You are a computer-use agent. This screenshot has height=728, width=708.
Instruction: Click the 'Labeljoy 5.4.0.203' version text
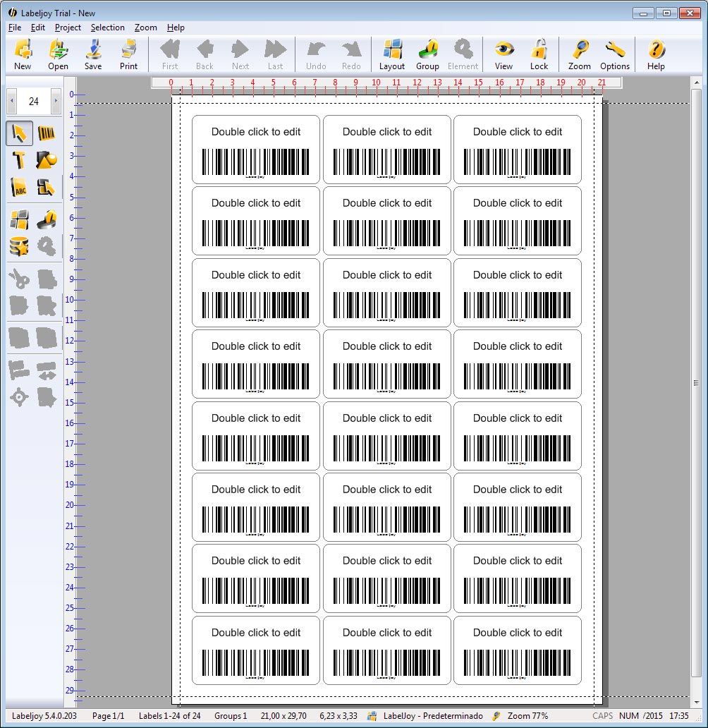tap(44, 716)
